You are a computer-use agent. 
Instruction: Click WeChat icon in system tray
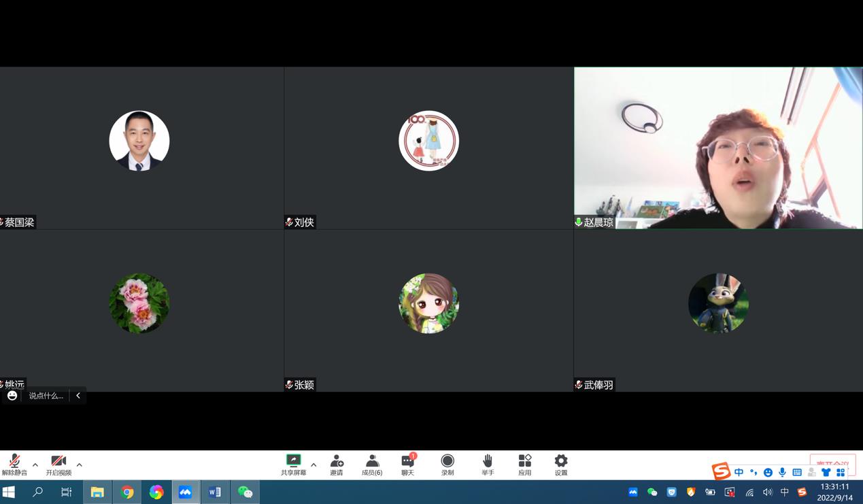[652, 492]
